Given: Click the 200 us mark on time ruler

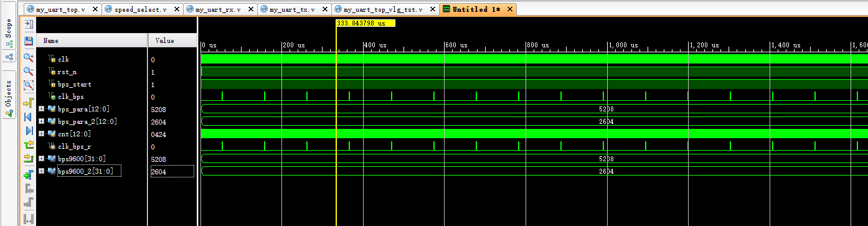Looking at the screenshot, I should click(x=294, y=45).
